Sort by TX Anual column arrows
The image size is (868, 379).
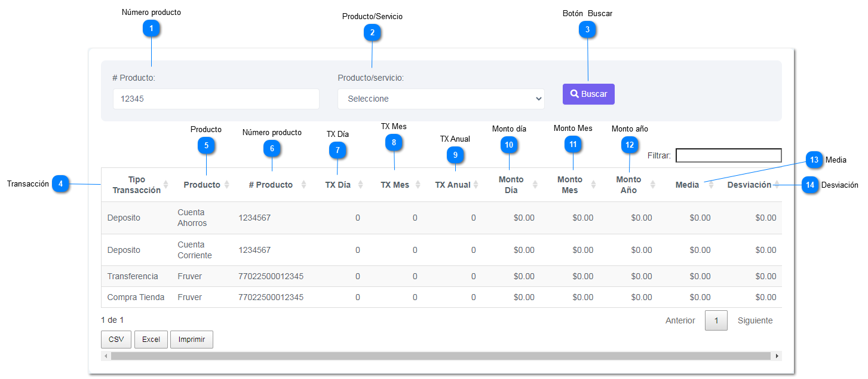coord(476,185)
